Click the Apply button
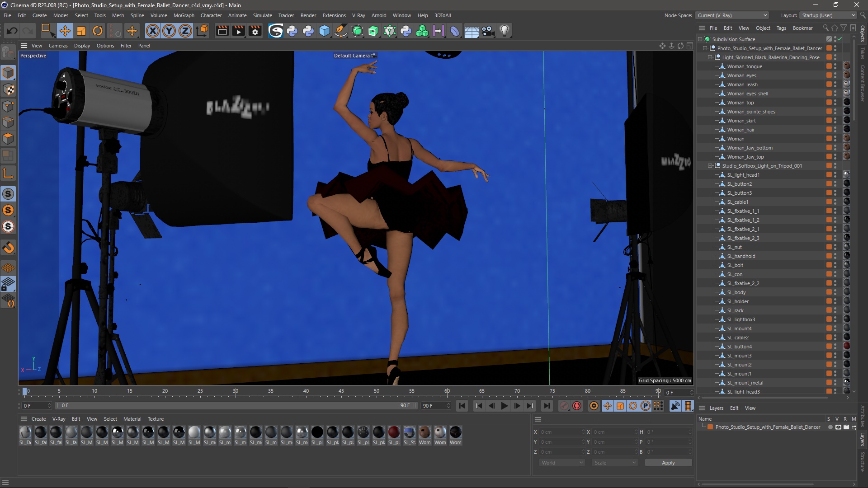The height and width of the screenshot is (488, 868). [x=668, y=463]
